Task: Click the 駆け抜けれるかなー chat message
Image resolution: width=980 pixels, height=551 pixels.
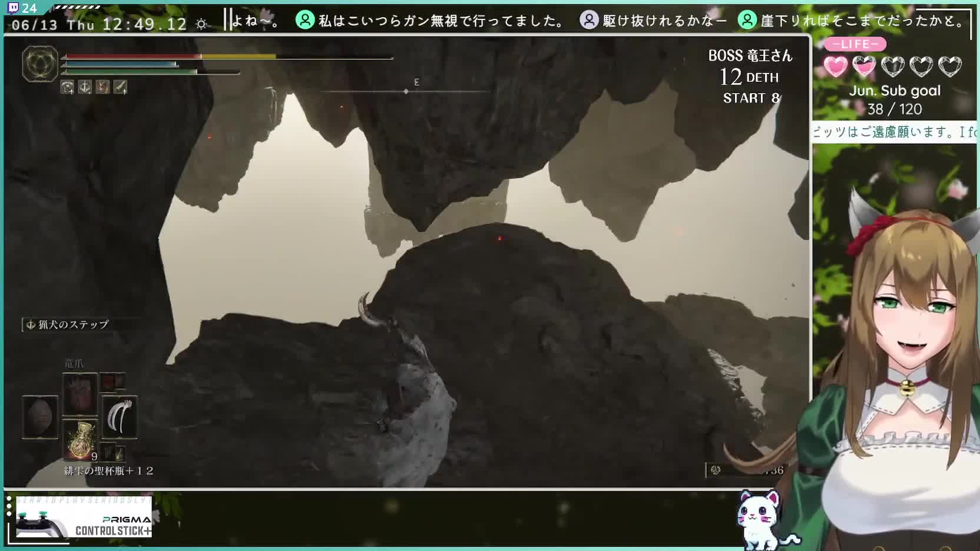Action: pos(665,21)
